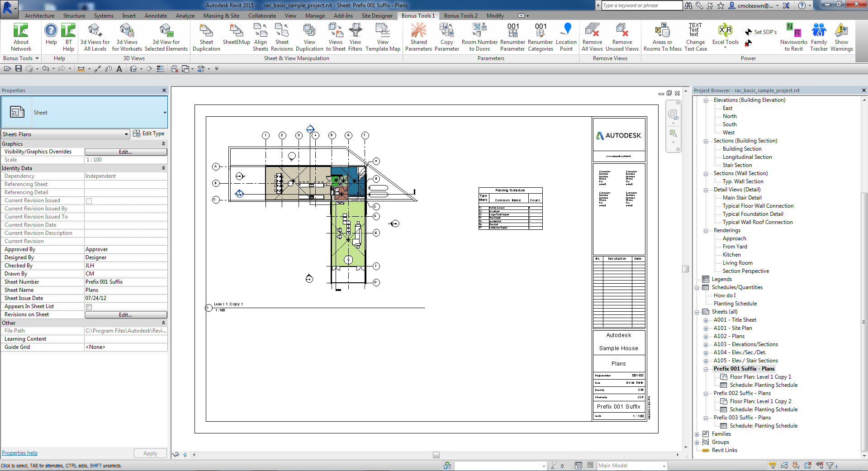Expand A001 - Title Sheet in Project Browser
Image resolution: width=868 pixels, height=471 pixels.
[x=706, y=320]
